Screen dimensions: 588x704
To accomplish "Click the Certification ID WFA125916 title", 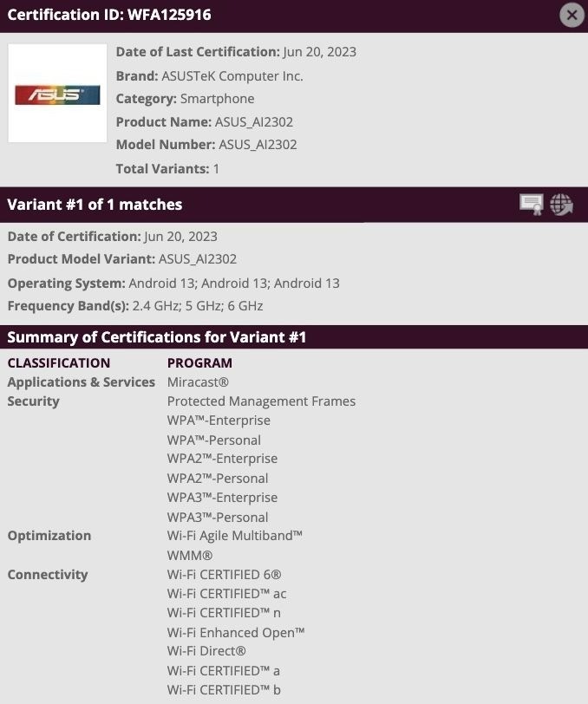I will (x=109, y=15).
